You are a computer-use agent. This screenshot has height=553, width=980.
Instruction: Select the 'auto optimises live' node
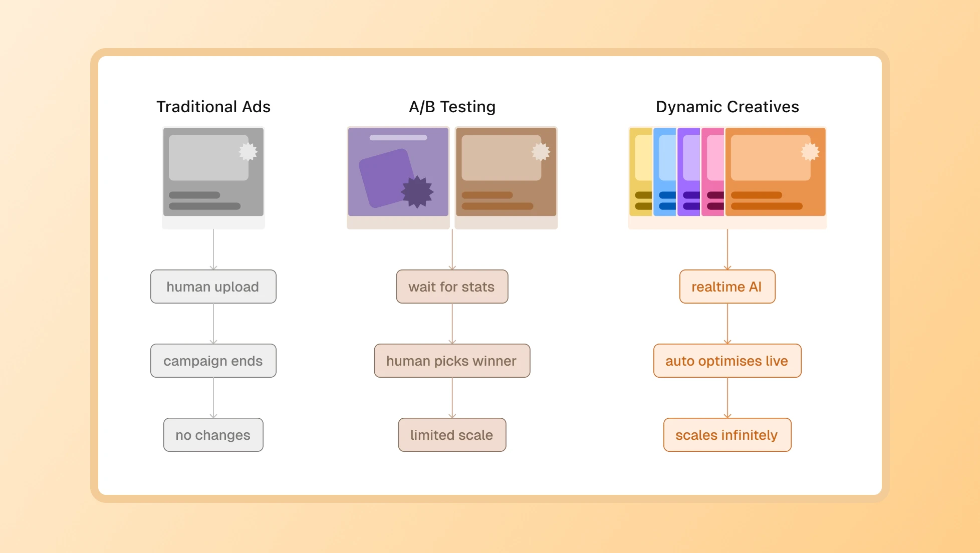[727, 361]
